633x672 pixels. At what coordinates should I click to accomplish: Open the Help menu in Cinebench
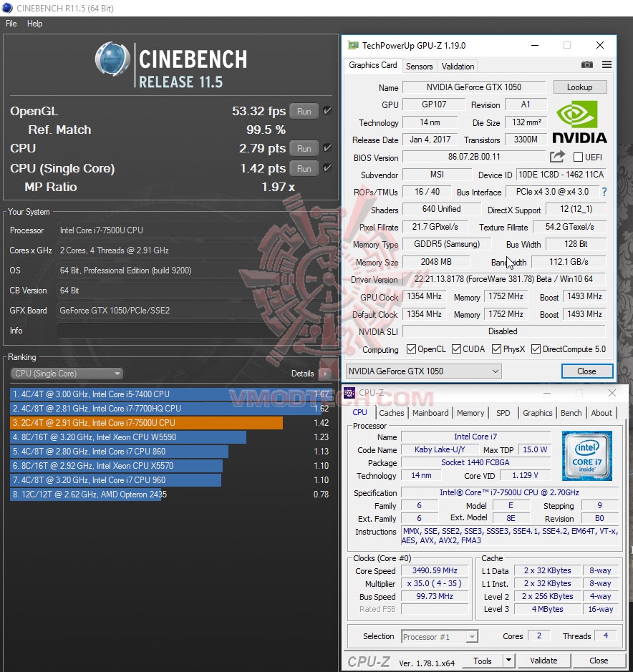tap(35, 24)
